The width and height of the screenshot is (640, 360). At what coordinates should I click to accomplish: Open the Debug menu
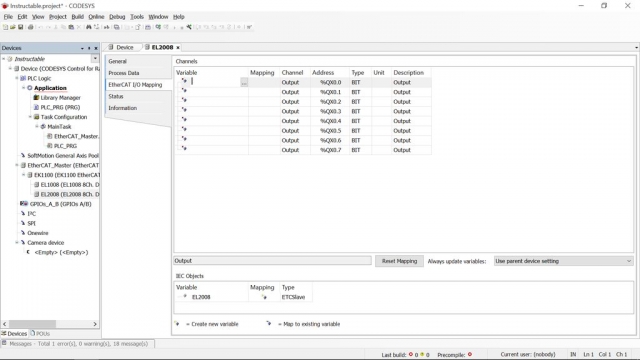point(117,17)
